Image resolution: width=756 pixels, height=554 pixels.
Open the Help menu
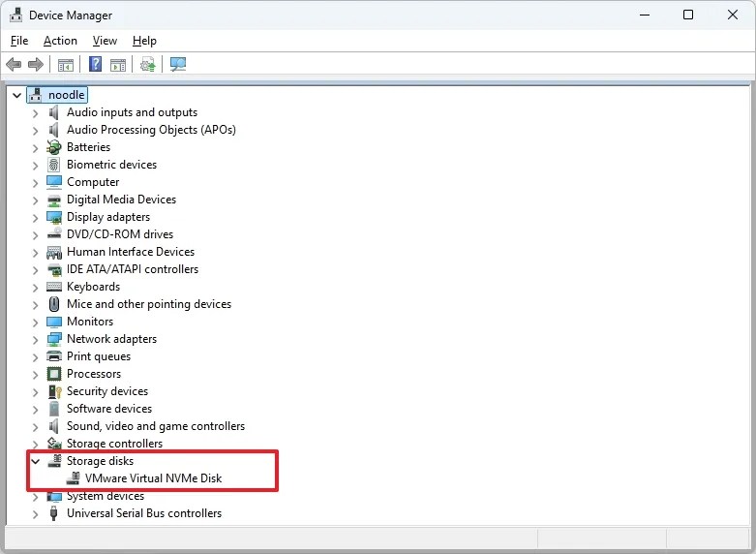(144, 41)
